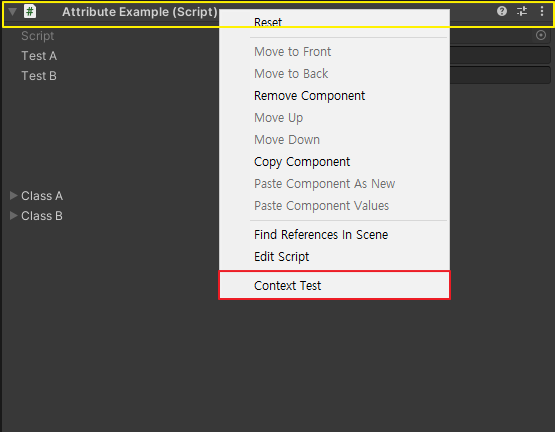This screenshot has height=432, width=555.
Task: Click Move to Back menu entry
Action: point(334,74)
